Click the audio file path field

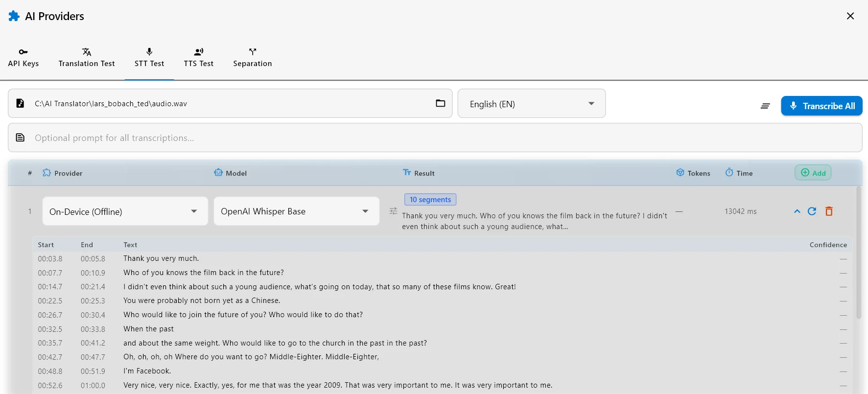(230, 103)
